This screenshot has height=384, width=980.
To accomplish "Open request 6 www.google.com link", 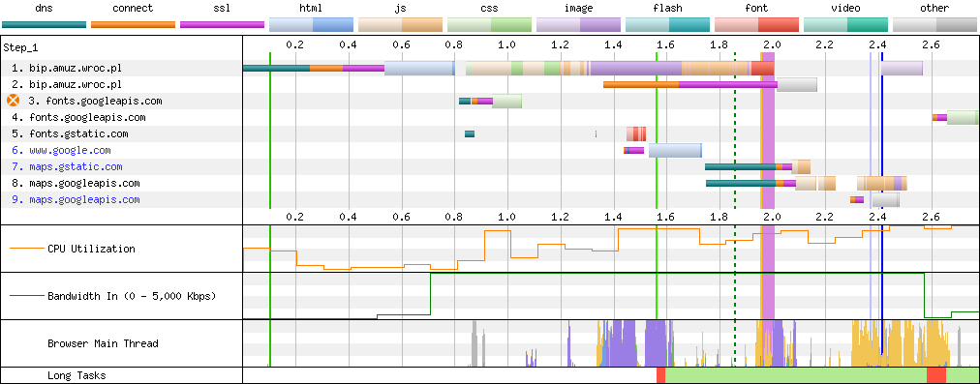I will pyautogui.click(x=70, y=151).
